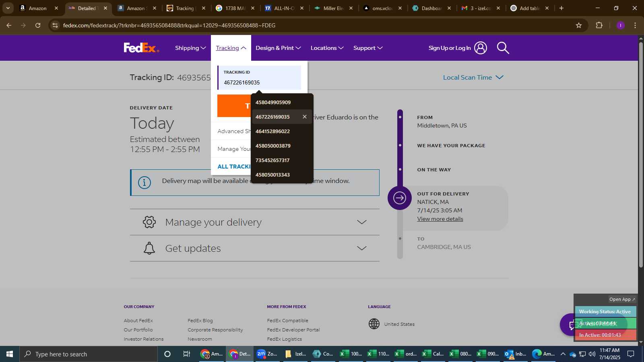Image resolution: width=644 pixels, height=362 pixels.
Task: Click the Out for Delivery arrow circle icon
Action: pos(399,198)
